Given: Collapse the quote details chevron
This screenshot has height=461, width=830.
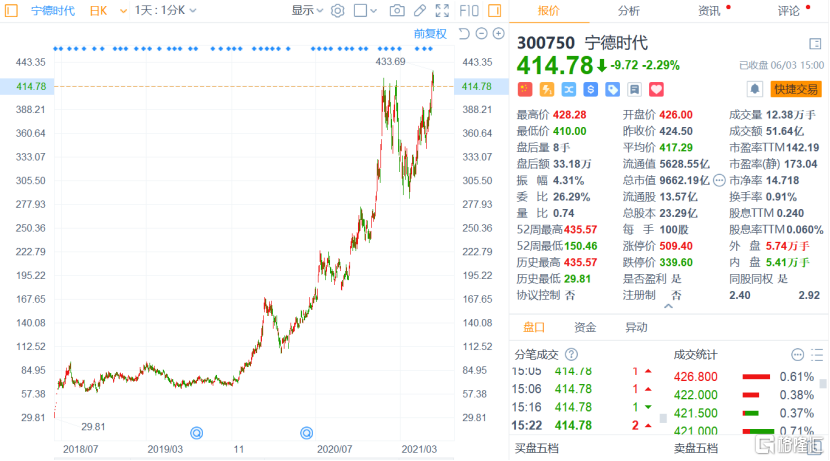Looking at the screenshot, I should coord(669,306).
